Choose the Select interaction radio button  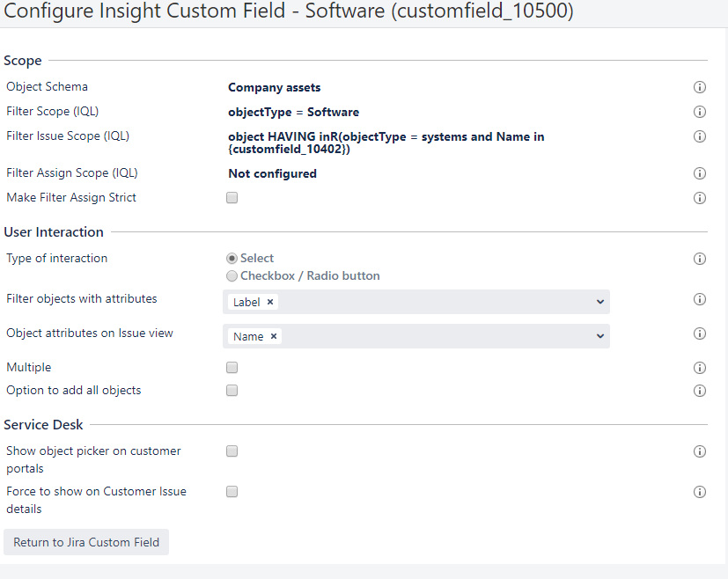(232, 259)
